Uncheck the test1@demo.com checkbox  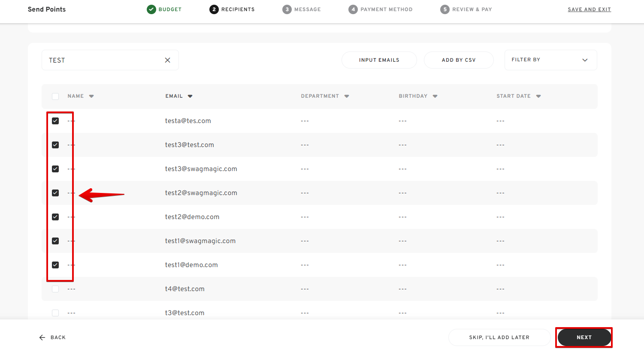(x=55, y=265)
